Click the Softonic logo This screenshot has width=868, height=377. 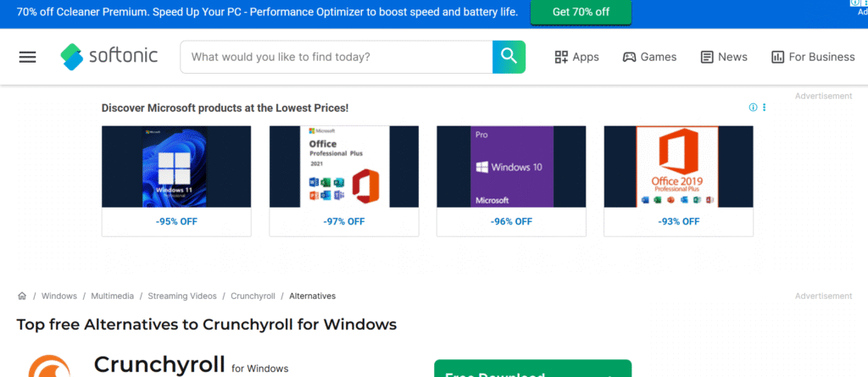click(96, 57)
